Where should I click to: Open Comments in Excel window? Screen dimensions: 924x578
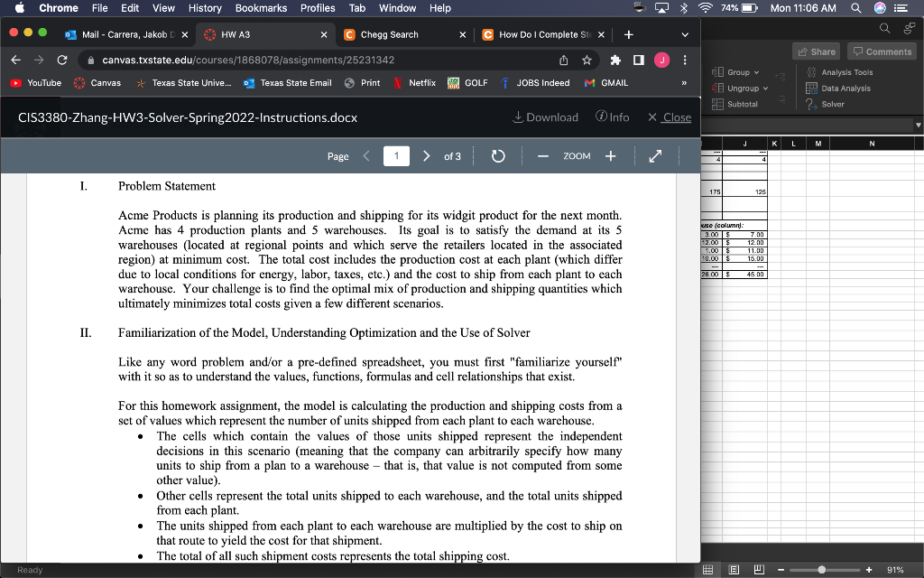click(x=882, y=51)
